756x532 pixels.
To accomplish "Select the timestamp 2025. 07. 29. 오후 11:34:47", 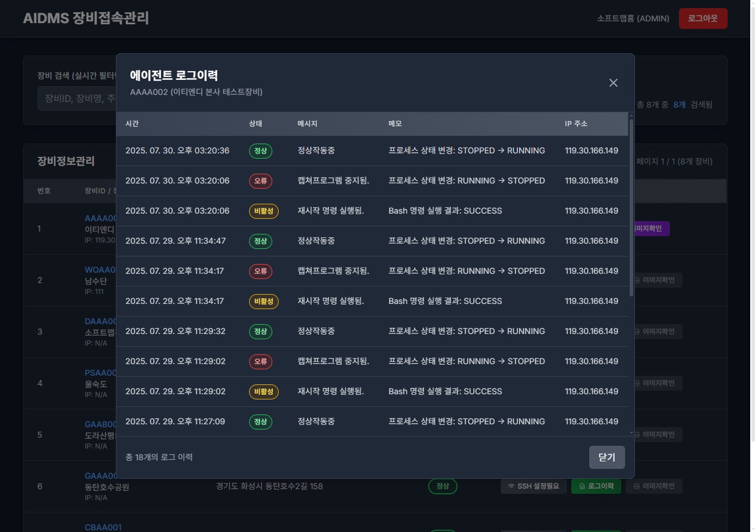I will 176,241.
